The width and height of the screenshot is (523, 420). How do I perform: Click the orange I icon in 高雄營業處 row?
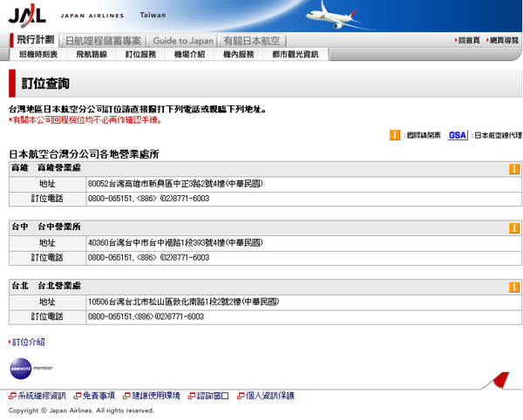514,169
